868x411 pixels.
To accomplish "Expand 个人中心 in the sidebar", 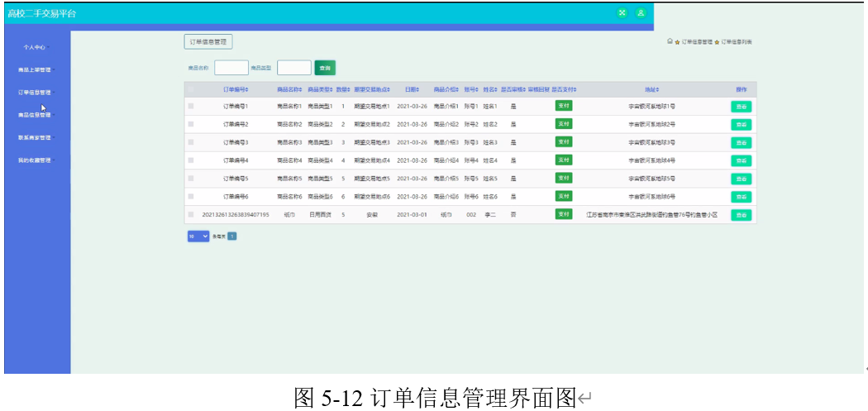I will pyautogui.click(x=36, y=48).
